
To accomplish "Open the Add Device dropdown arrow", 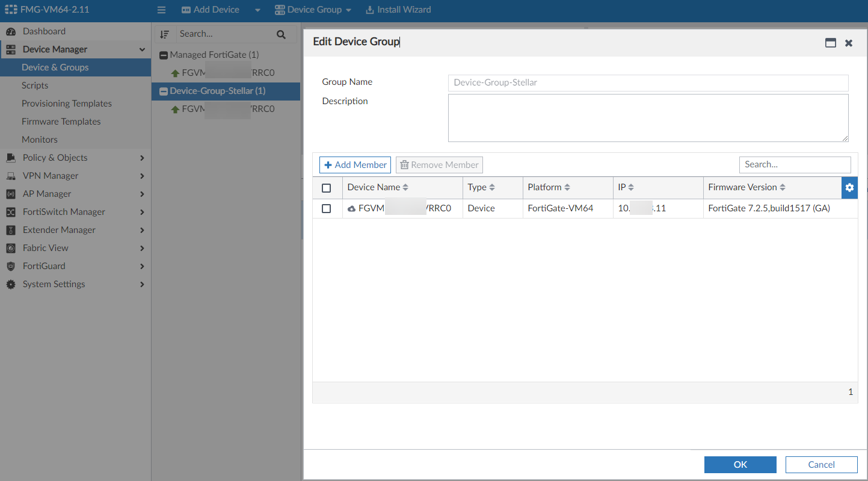I will coord(257,10).
